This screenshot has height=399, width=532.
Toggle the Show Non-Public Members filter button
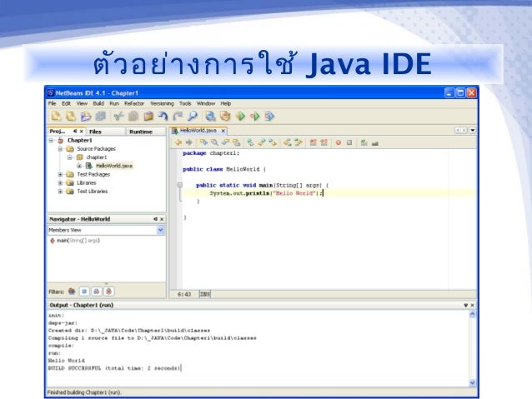pos(109,292)
